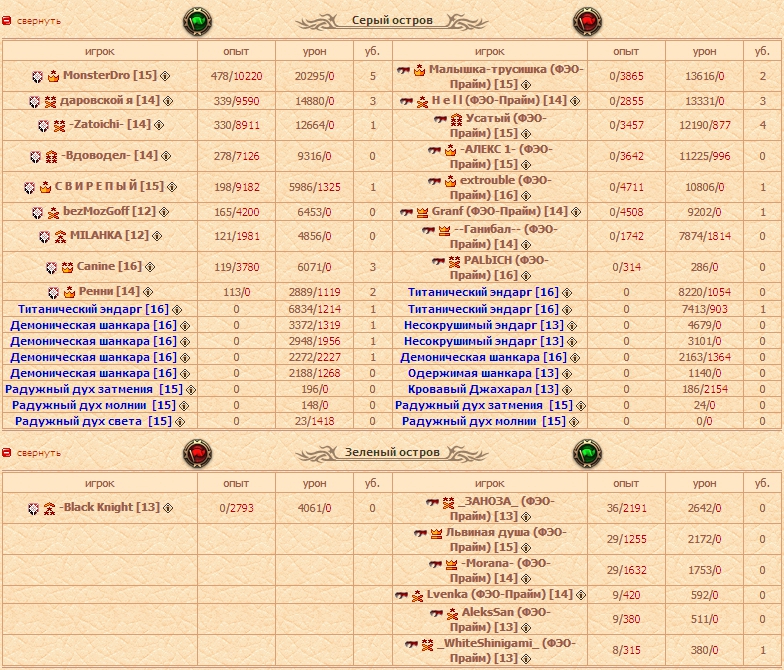This screenshot has height=670, width=784.
Task: Click the shield clan icon before MonsterDro
Action: click(38, 76)
